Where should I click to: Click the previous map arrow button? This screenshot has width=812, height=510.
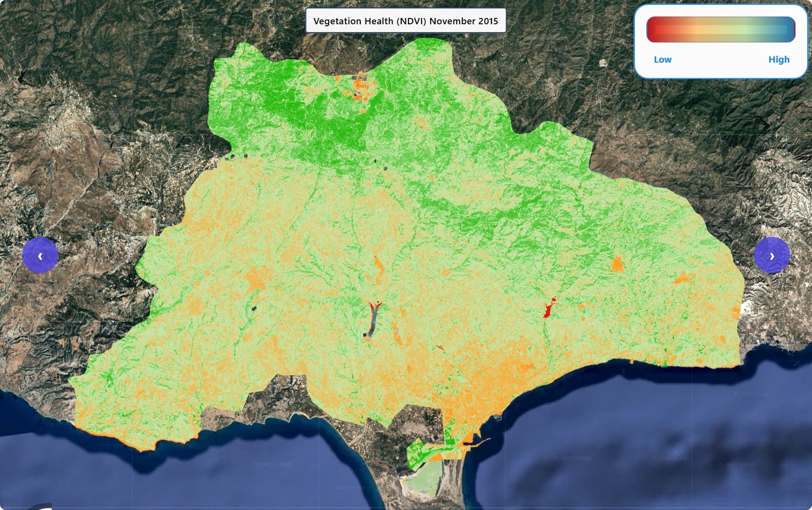[40, 255]
